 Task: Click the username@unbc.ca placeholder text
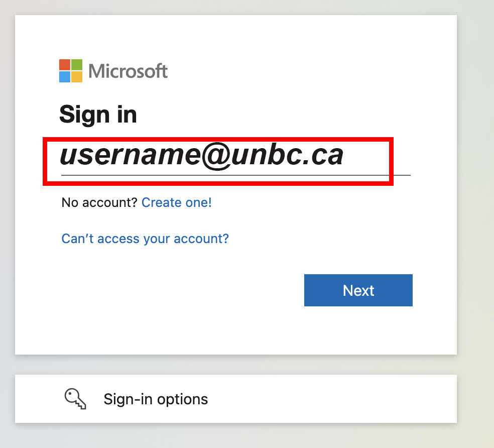tap(201, 156)
